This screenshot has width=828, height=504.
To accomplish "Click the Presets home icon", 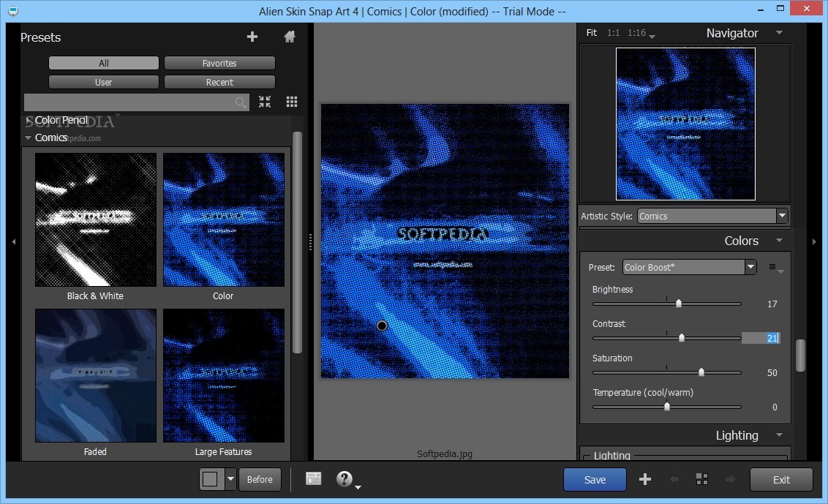I will [x=290, y=37].
